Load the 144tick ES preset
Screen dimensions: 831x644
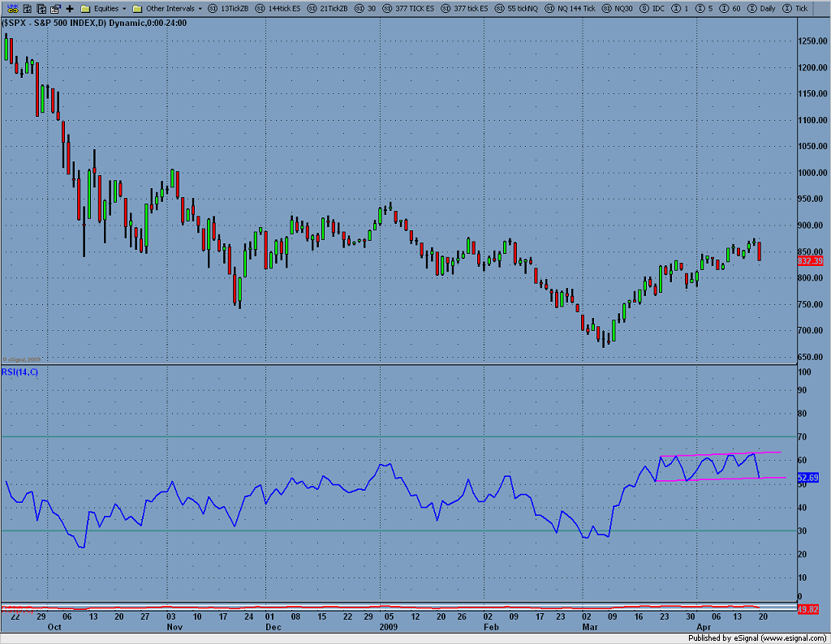point(278,8)
